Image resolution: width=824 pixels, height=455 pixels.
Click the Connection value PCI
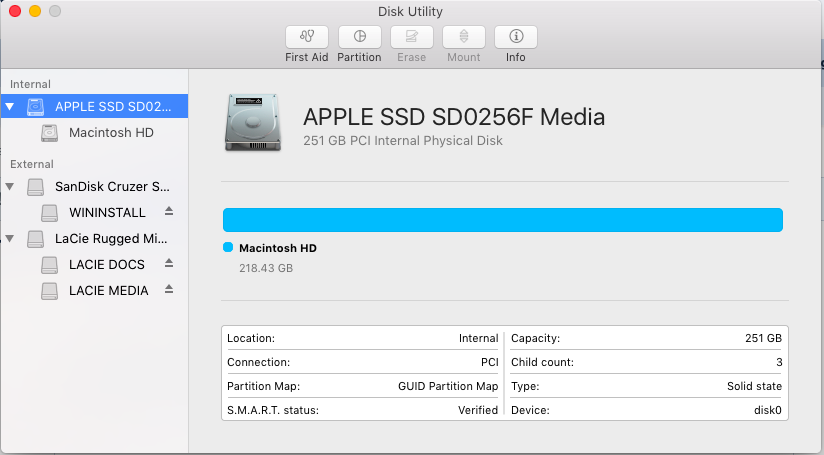(x=489, y=362)
